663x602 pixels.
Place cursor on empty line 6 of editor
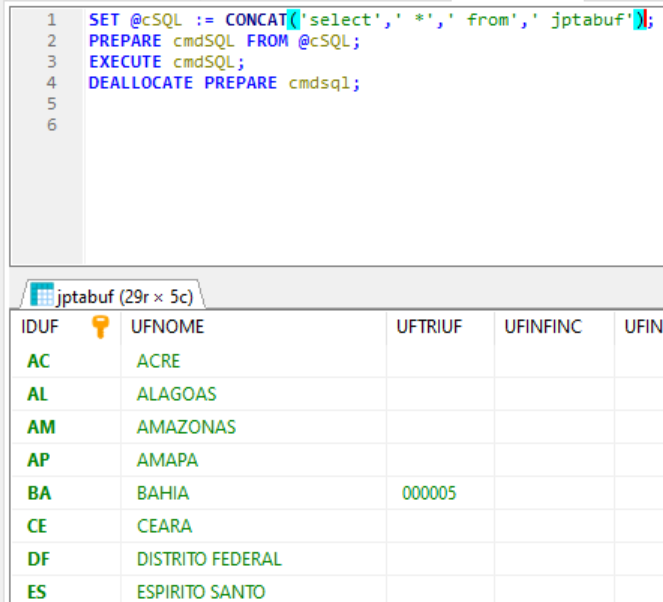300,125
